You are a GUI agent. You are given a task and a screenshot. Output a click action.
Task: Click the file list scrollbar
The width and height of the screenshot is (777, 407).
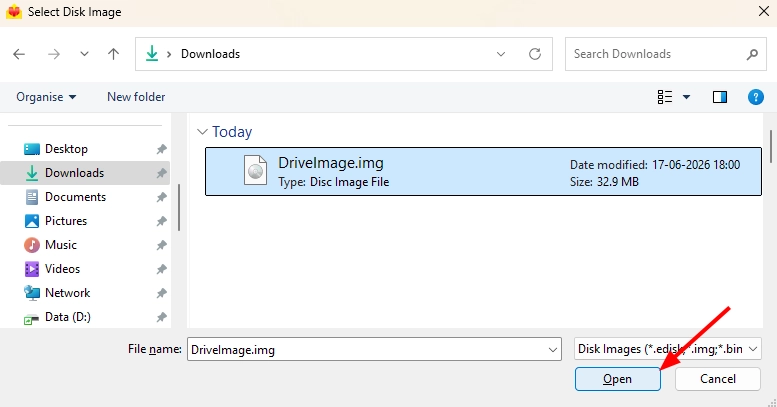click(771, 146)
